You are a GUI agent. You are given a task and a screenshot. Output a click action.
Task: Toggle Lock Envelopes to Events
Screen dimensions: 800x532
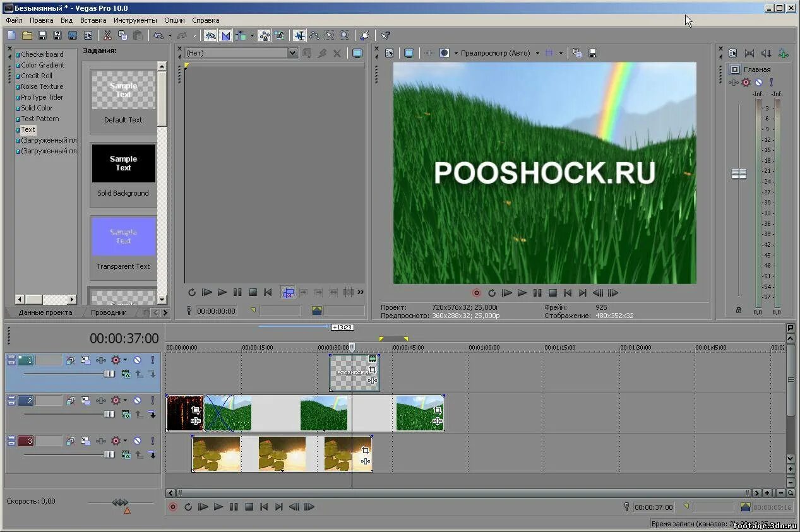264,35
